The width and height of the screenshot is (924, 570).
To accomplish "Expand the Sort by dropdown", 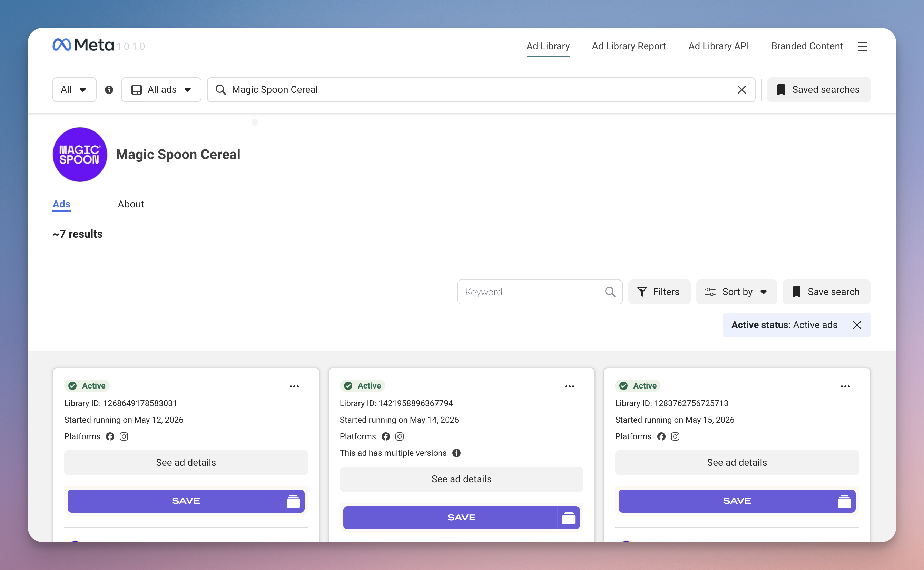I will 736,292.
